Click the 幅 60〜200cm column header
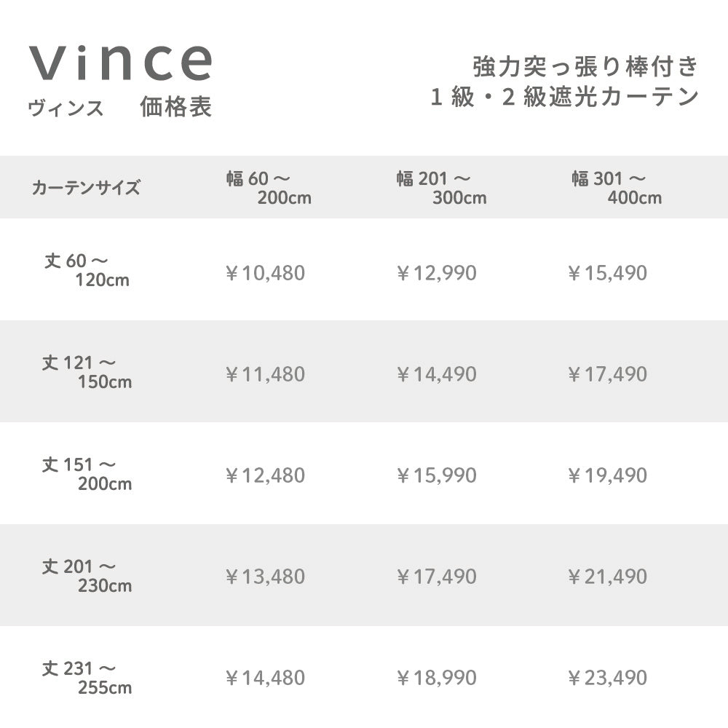 (x=268, y=188)
